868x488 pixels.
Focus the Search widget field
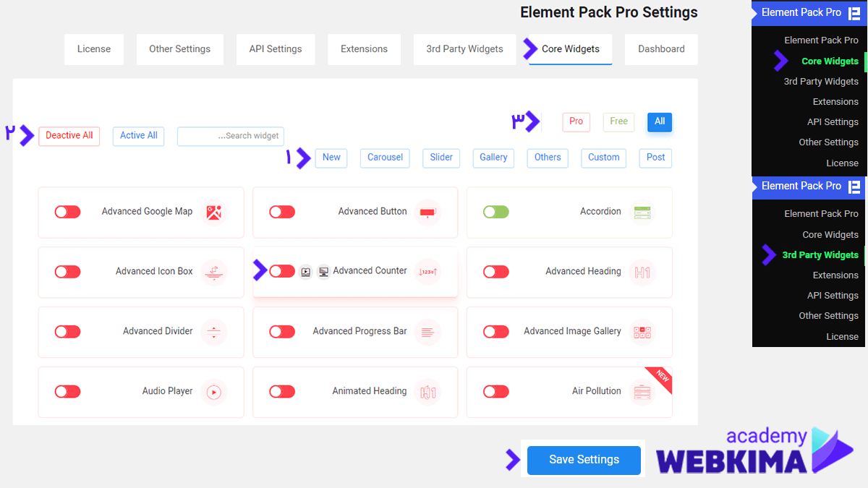(231, 136)
